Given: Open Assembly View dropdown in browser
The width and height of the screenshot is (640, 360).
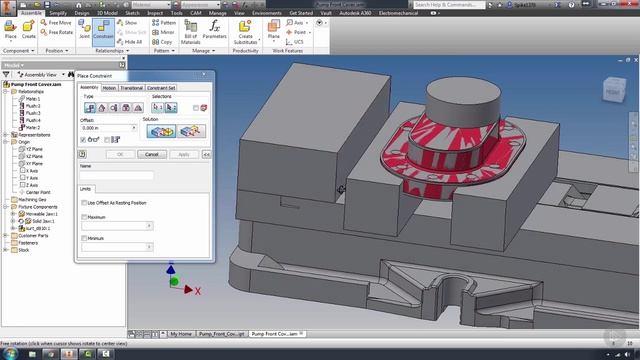Looking at the screenshot, I should click(63, 75).
